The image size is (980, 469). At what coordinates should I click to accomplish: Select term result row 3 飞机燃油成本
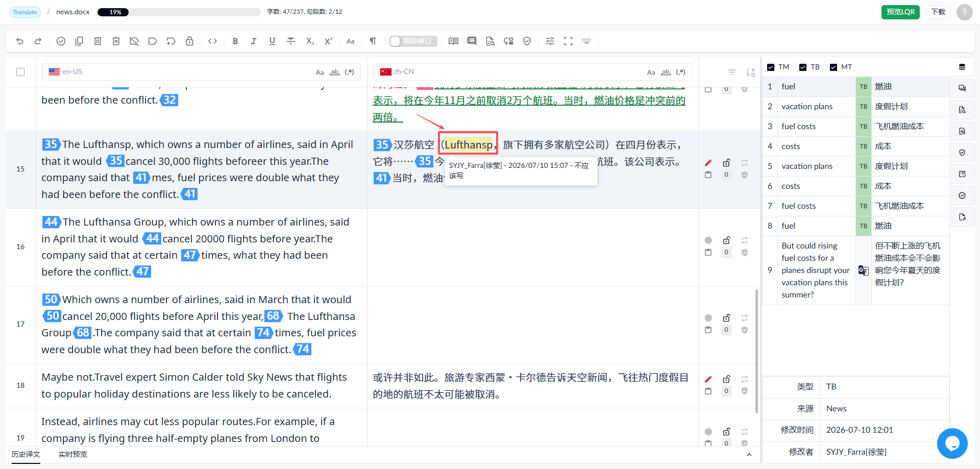856,127
